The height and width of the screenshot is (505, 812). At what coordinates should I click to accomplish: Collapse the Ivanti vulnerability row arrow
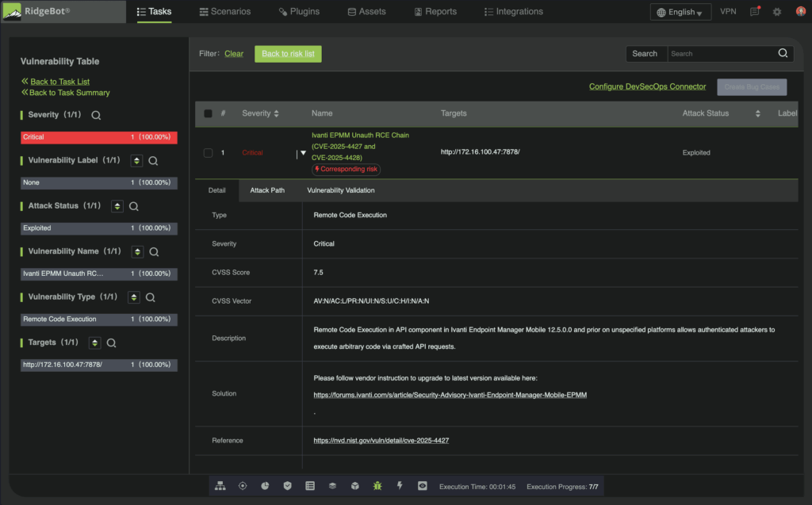point(304,153)
